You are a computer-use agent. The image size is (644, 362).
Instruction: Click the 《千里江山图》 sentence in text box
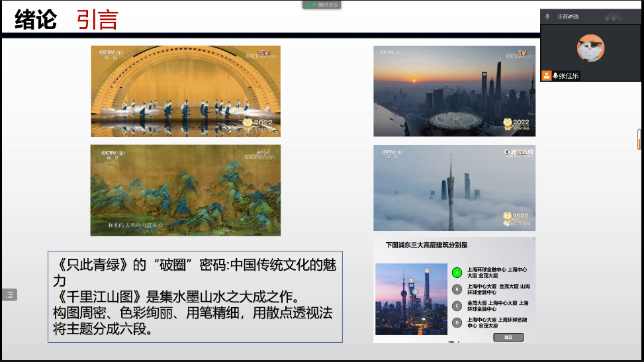[x=178, y=296]
